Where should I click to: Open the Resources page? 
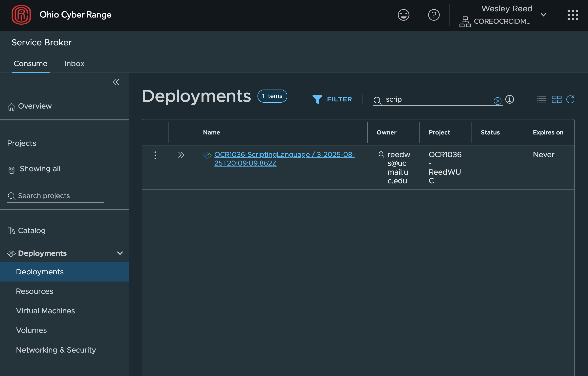point(35,291)
